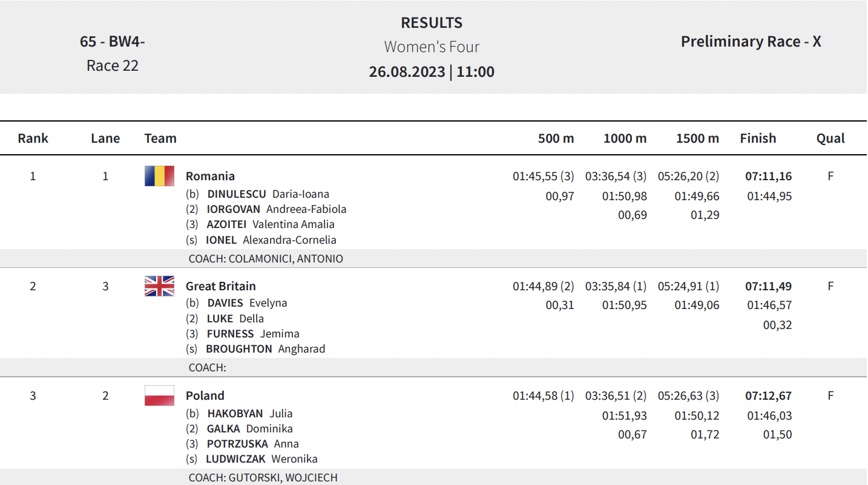Click the 65 - BW4- event code
The width and height of the screenshot is (868, 485).
point(113,41)
